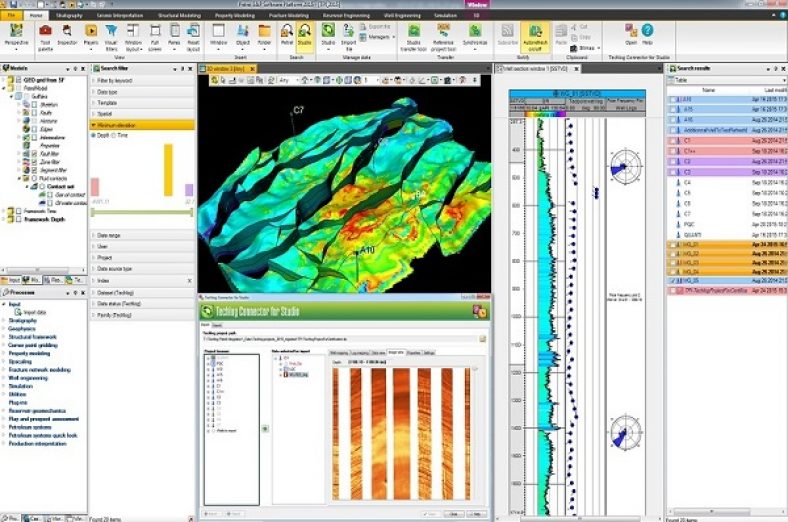
Task: Click the Studio search icon
Action: coord(304,35)
